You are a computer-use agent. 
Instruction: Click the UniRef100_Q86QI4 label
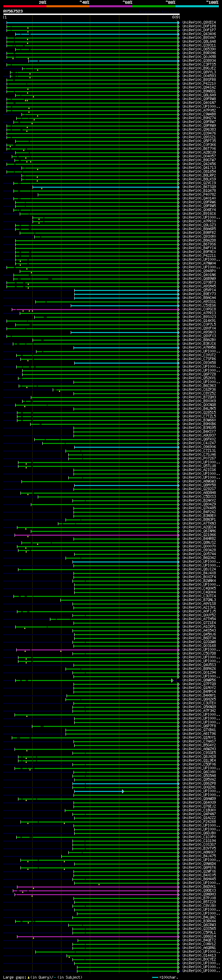click(x=199, y=936)
